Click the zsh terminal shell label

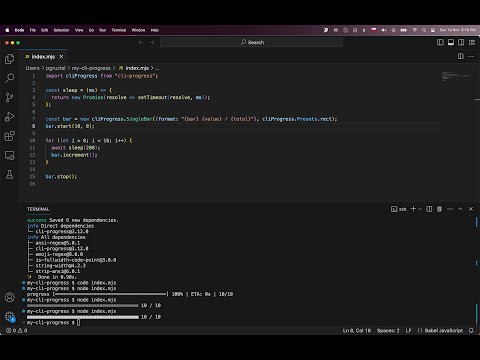pos(399,209)
